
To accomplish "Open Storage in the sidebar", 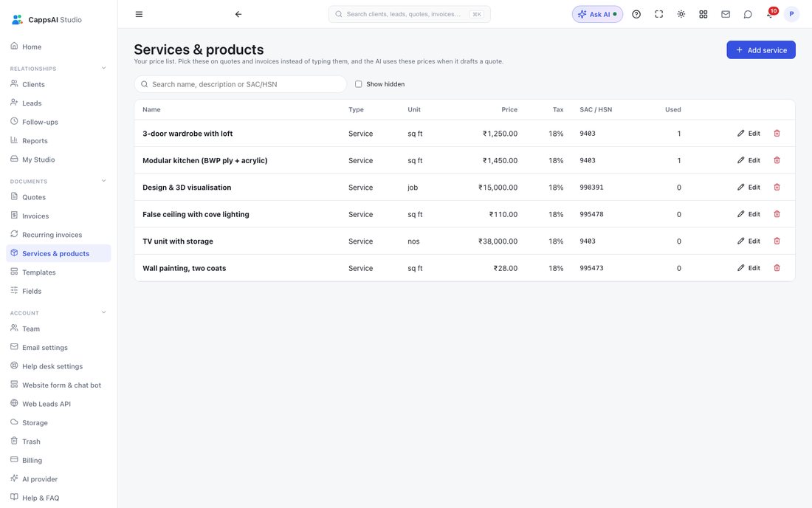I will point(58,422).
